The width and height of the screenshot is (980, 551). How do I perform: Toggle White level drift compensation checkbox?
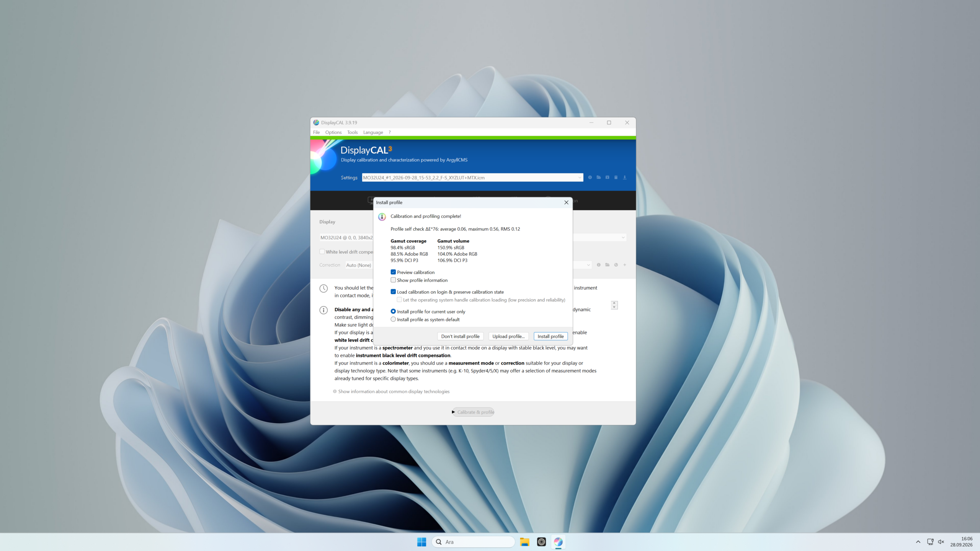click(322, 252)
